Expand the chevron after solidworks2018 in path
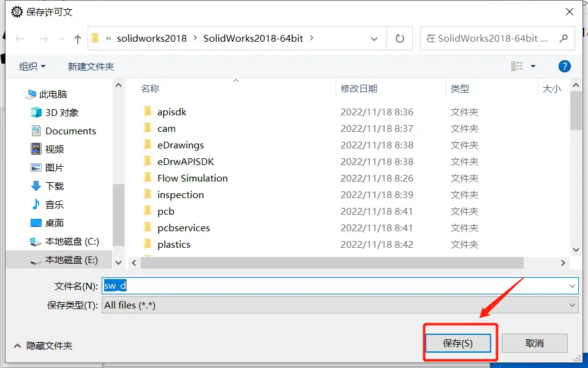This screenshot has height=368, width=588. (195, 38)
